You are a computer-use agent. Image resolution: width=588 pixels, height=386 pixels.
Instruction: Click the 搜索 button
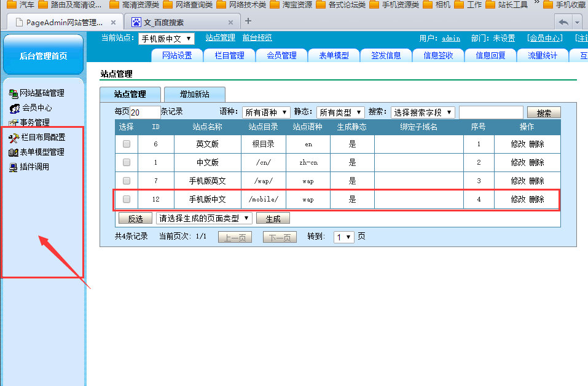click(544, 113)
